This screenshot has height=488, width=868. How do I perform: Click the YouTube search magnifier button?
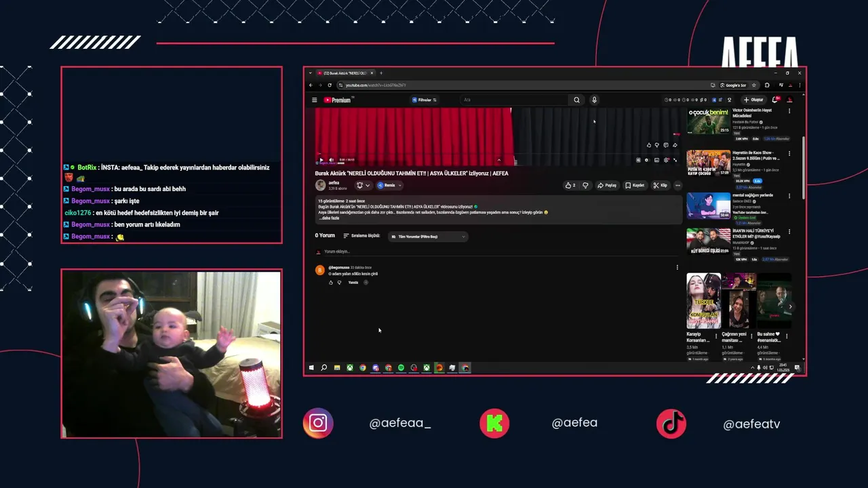point(576,100)
